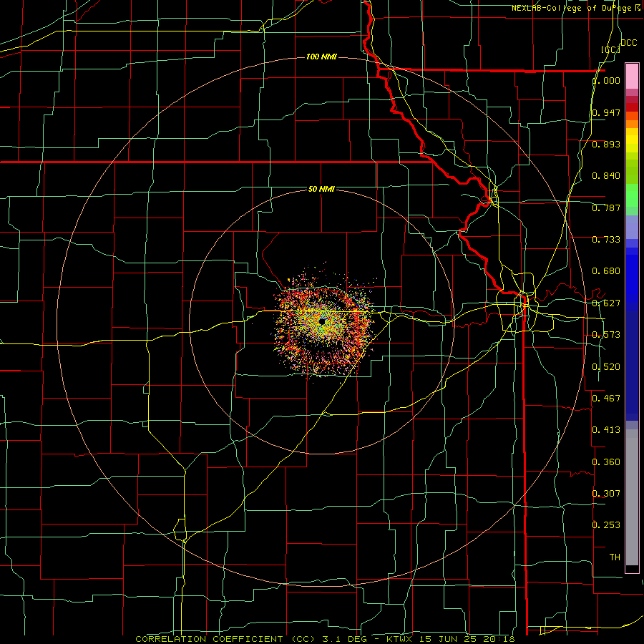Click the 0.627 scale value label
Image resolution: width=644 pixels, height=644 pixels.
(606, 303)
